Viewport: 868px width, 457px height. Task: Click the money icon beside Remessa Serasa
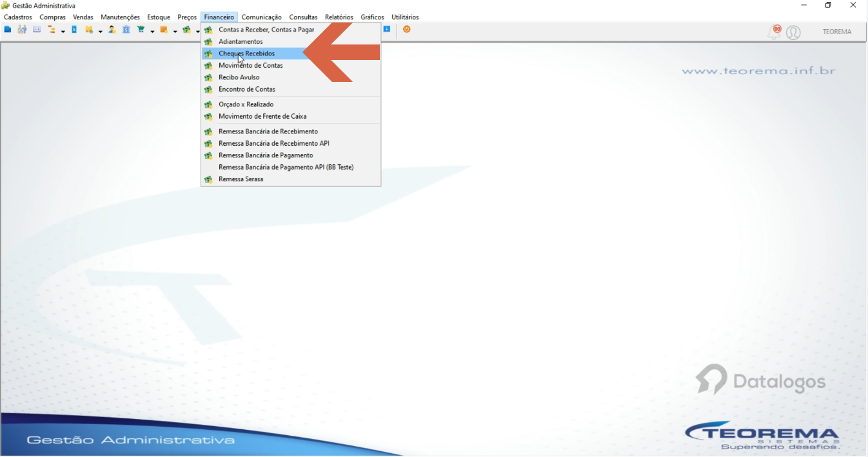[208, 179]
